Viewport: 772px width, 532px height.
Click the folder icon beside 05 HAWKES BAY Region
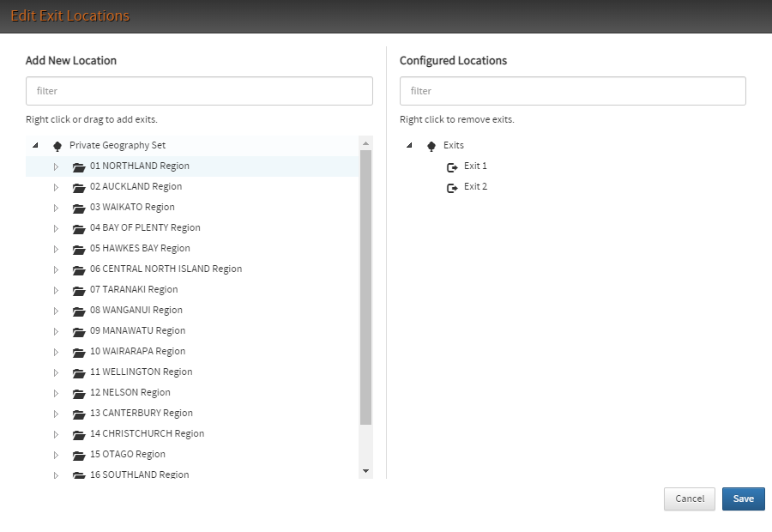[79, 249]
